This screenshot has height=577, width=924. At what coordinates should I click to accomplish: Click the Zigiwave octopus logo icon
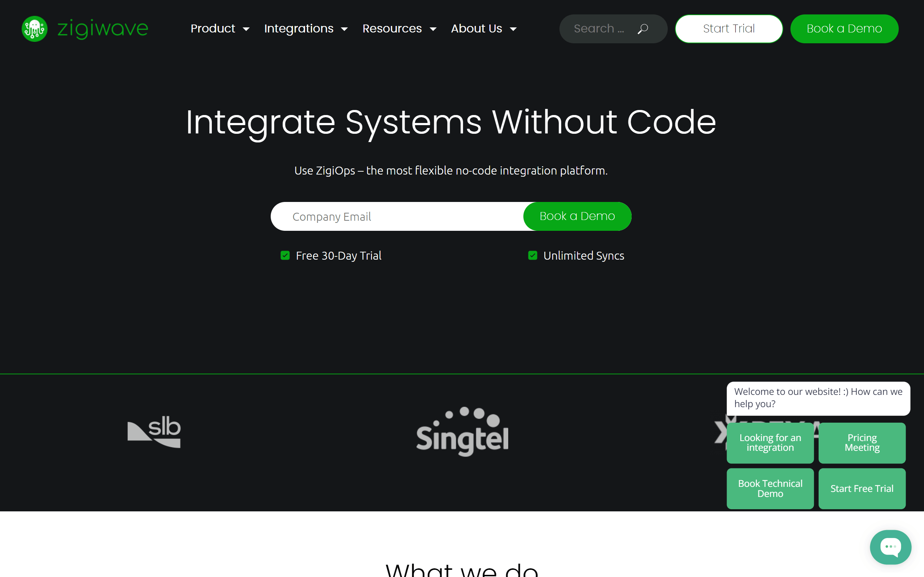pos(34,28)
